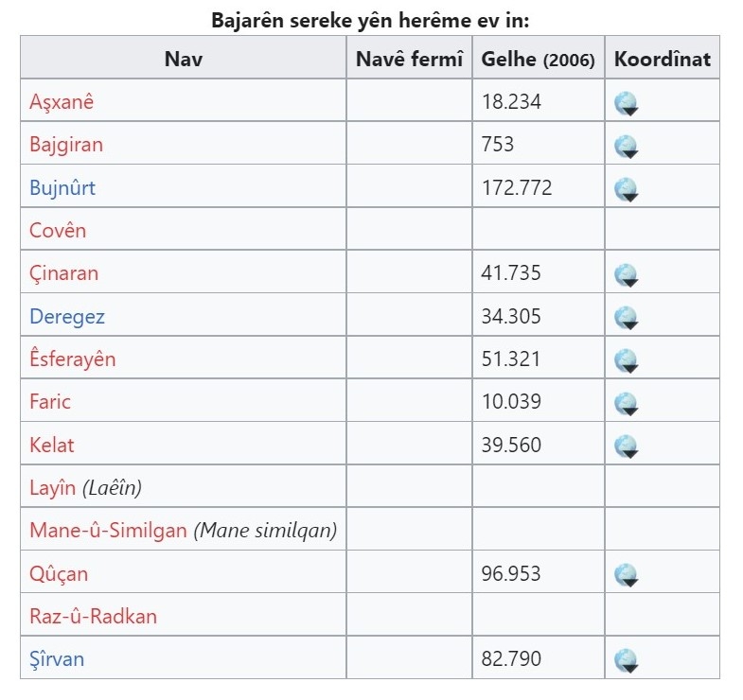Viewport: 743px width, 700px height.
Task: Open the Şirvan city link
Action: [57, 658]
